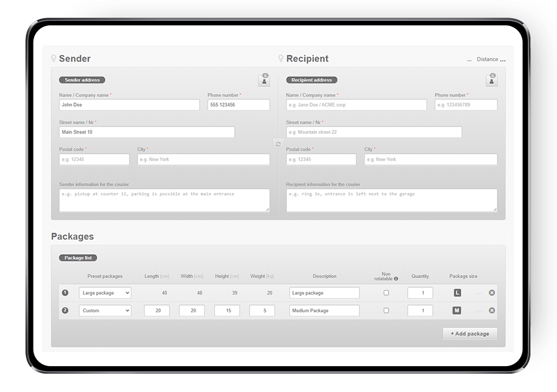557x392 pixels.
Task: Focus sender name field containing John Doe
Action: click(x=129, y=105)
